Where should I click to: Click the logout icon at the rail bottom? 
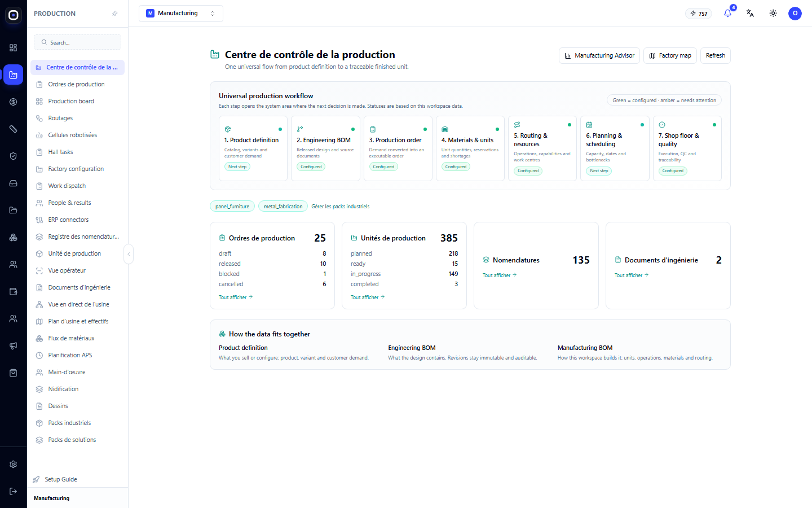coord(14,491)
